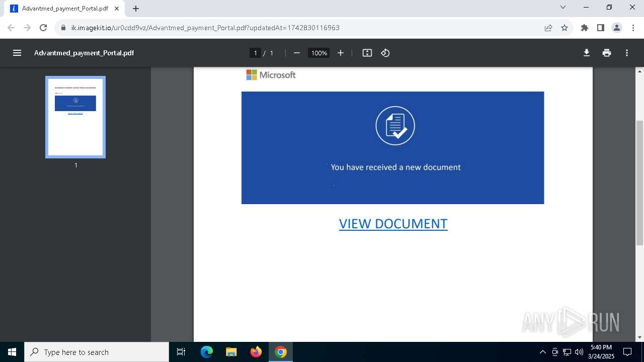Open the Chrome profile avatar

tap(617, 28)
